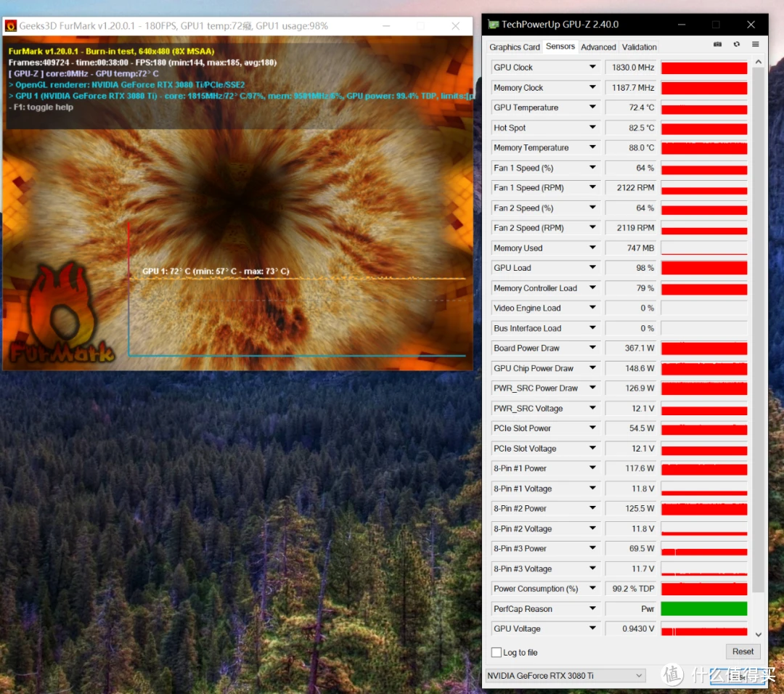784x694 pixels.
Task: Minimize the GPU-Z window
Action: [x=682, y=25]
